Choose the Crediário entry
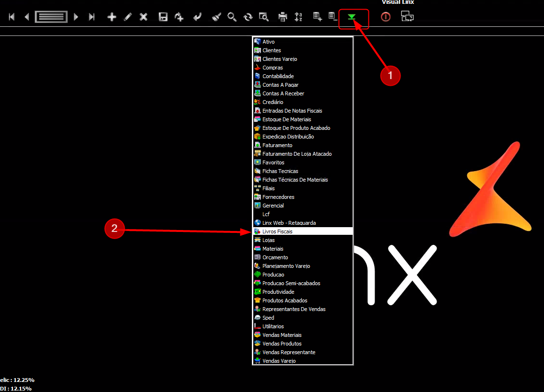 (x=303, y=102)
